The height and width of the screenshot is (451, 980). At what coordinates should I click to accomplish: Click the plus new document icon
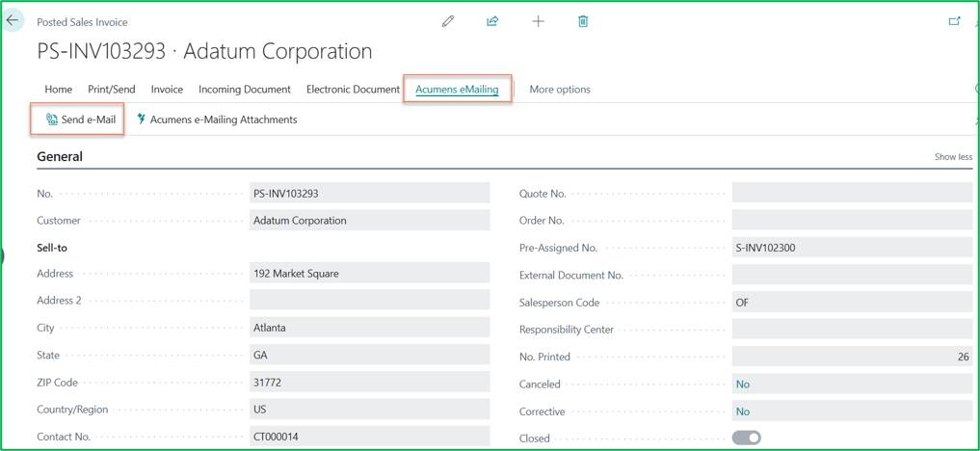[x=538, y=21]
